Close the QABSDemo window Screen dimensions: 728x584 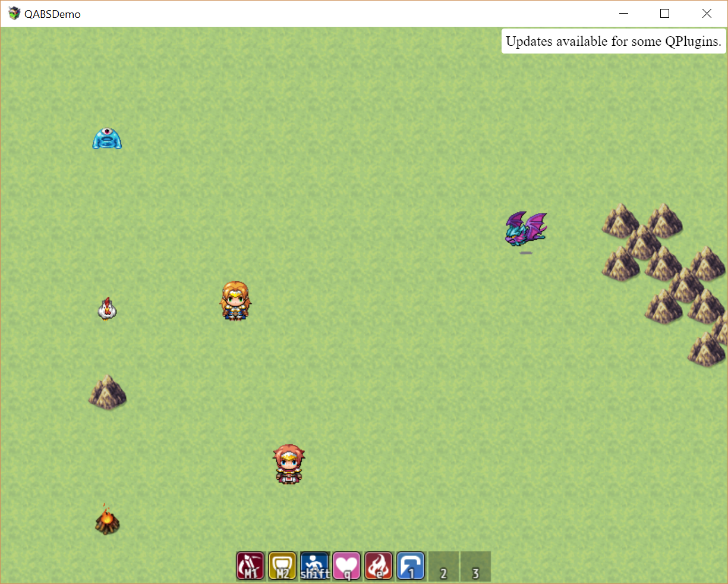[x=707, y=14]
